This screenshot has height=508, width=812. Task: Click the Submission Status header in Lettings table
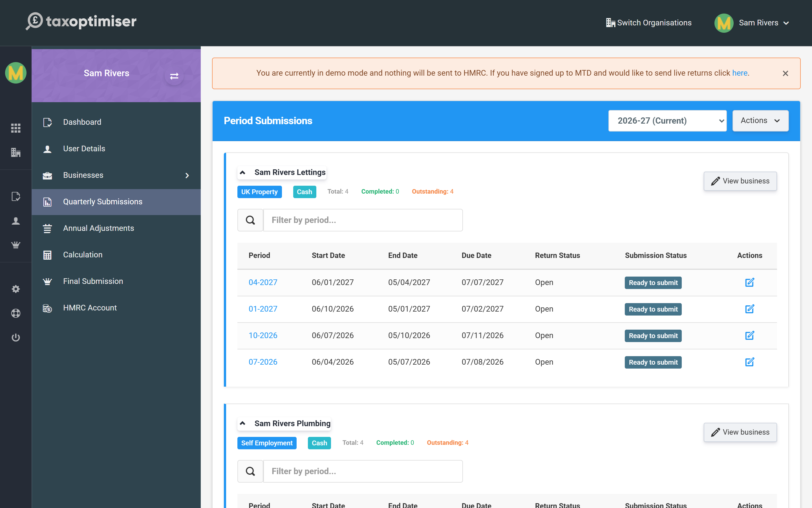[x=656, y=255]
